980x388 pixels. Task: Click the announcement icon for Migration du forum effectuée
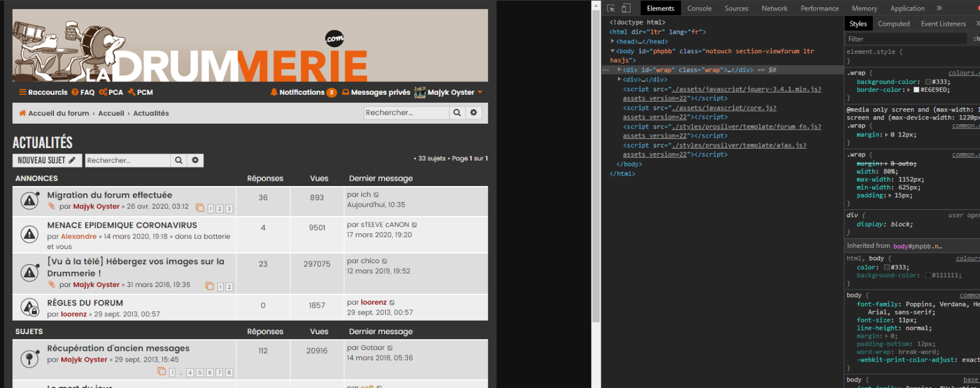pyautogui.click(x=29, y=200)
